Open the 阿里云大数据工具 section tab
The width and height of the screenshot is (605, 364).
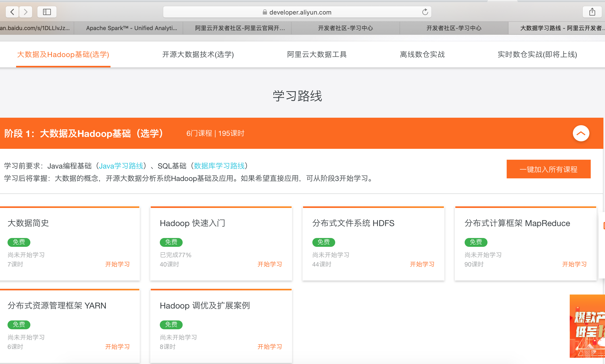click(x=317, y=54)
